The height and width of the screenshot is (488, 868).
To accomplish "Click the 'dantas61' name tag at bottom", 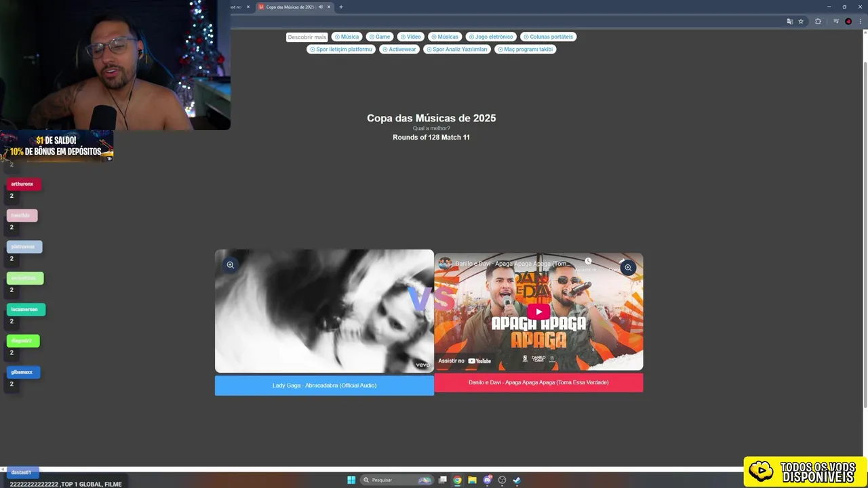I will click(x=22, y=472).
